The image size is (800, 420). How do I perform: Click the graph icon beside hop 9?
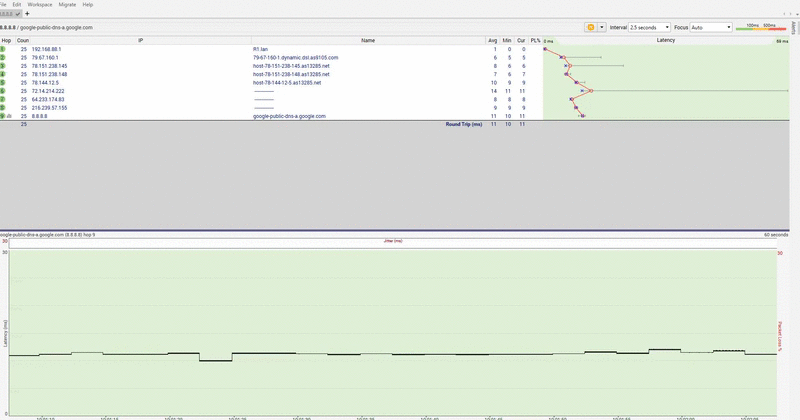[x=9, y=116]
